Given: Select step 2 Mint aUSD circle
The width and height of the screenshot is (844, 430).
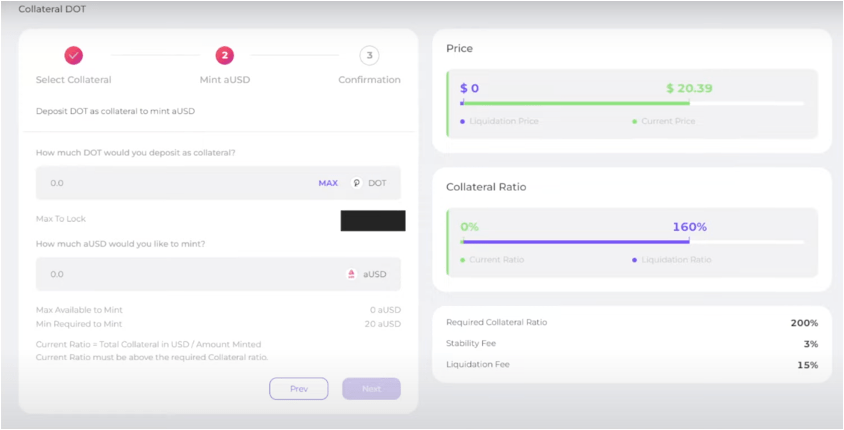Looking at the screenshot, I should [x=224, y=55].
